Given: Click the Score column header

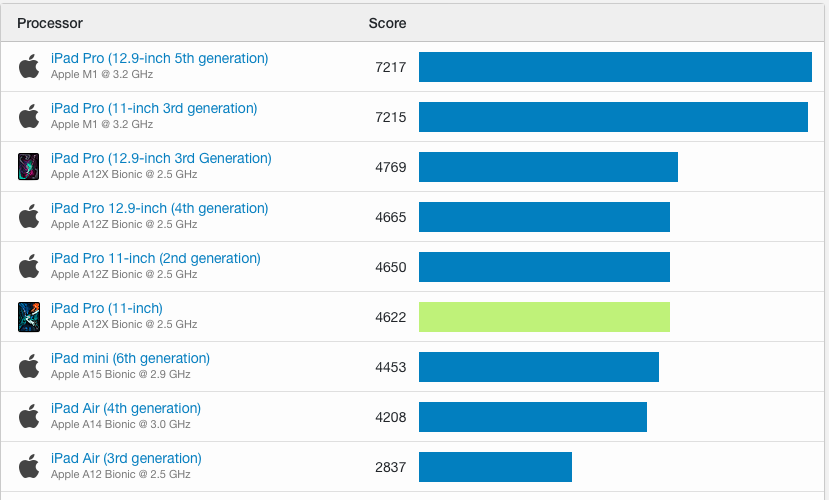Looking at the screenshot, I should (388, 23).
